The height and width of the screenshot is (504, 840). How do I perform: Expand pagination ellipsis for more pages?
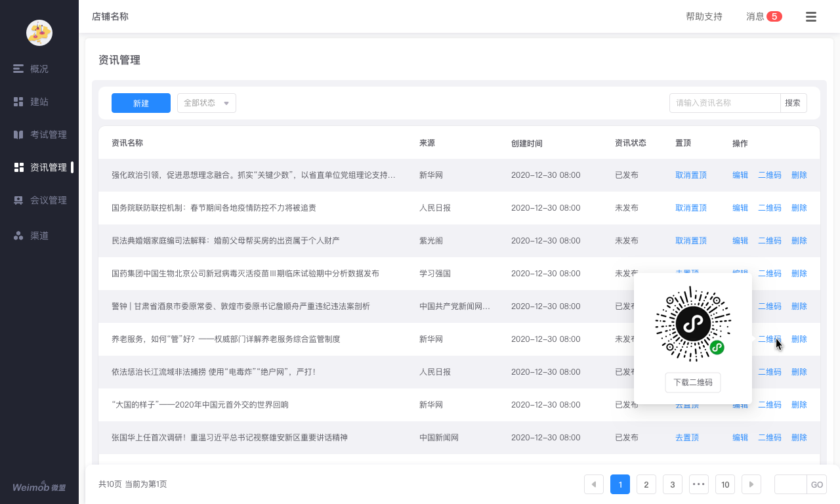coord(699,484)
